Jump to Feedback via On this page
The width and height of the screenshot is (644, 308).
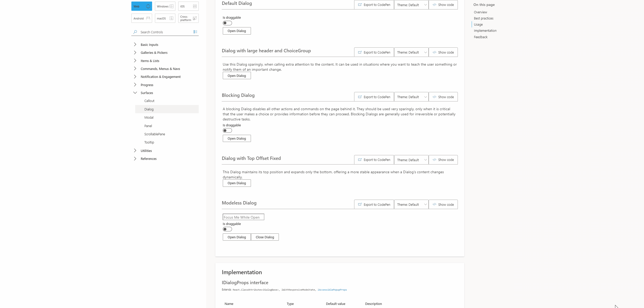point(481,37)
